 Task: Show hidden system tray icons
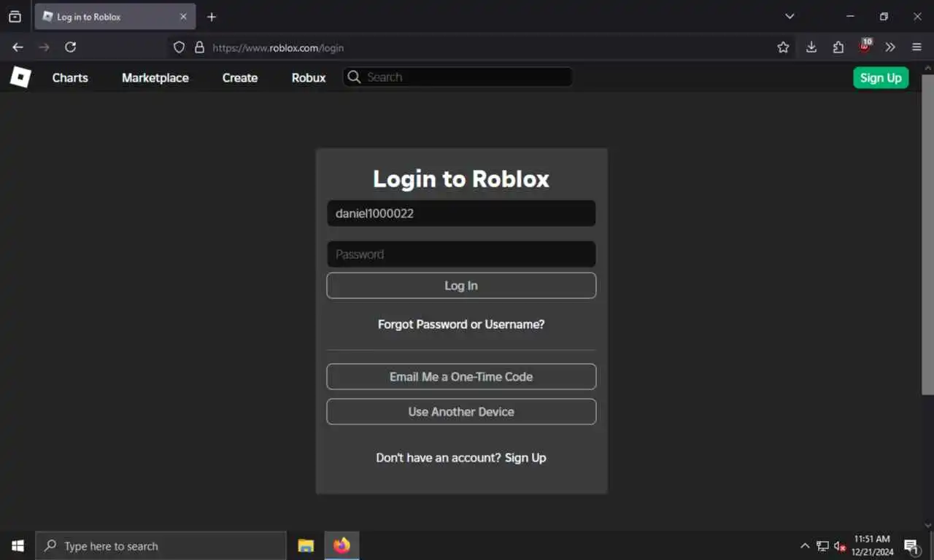pyautogui.click(x=805, y=545)
